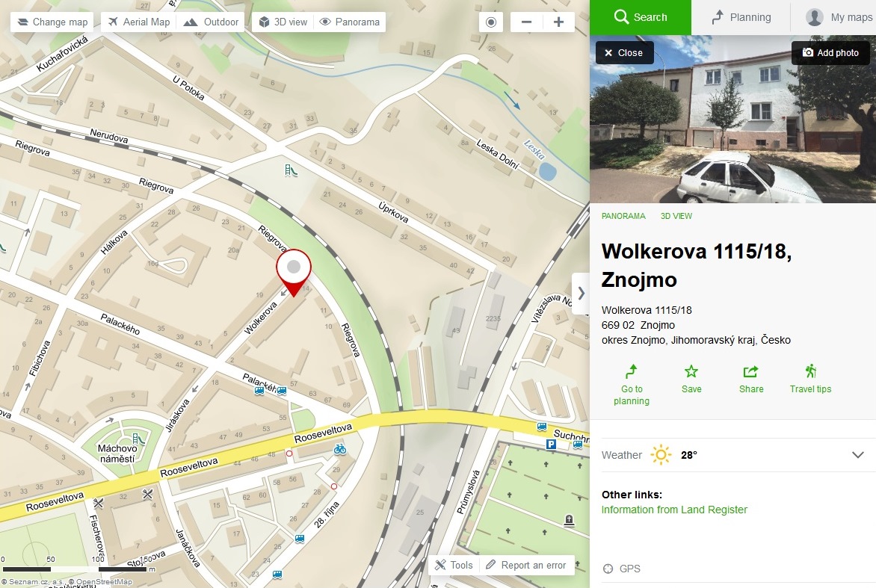Toggle the Aerial Map layer
Viewport: 876px width, 588px height.
tap(139, 22)
